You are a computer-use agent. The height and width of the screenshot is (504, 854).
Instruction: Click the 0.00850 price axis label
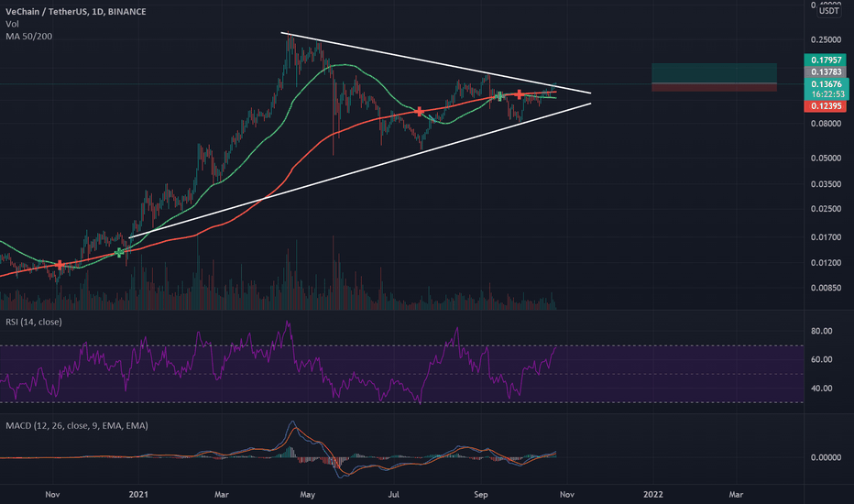826,288
